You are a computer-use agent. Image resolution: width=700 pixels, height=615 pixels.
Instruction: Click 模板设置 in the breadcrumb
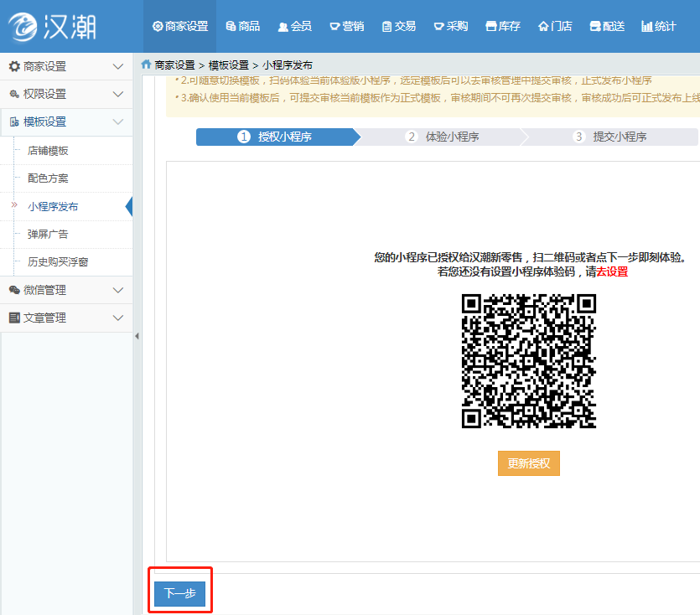[229, 65]
